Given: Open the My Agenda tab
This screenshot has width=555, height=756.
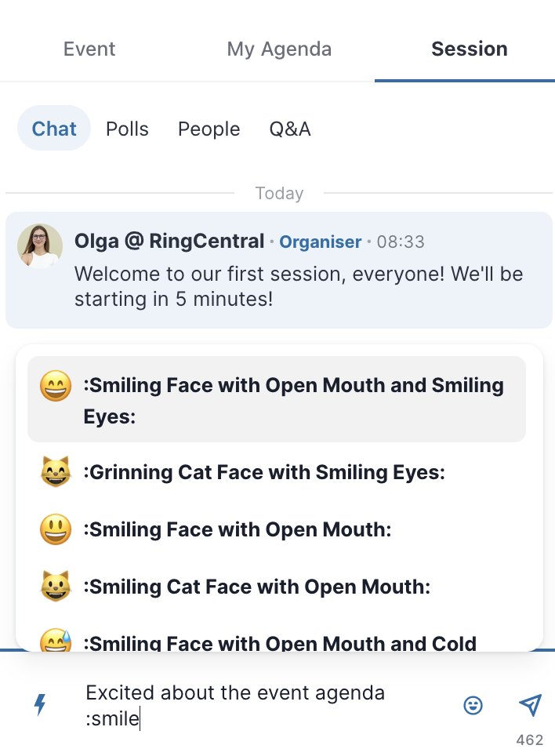Looking at the screenshot, I should 279,49.
